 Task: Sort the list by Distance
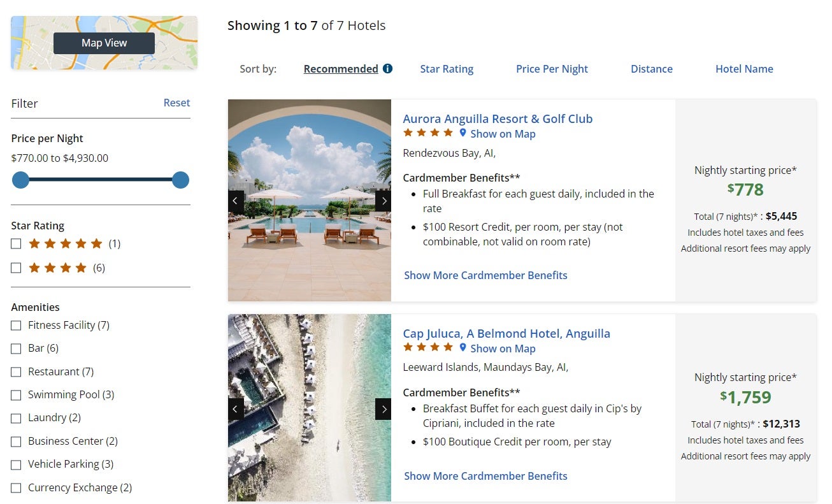point(651,69)
